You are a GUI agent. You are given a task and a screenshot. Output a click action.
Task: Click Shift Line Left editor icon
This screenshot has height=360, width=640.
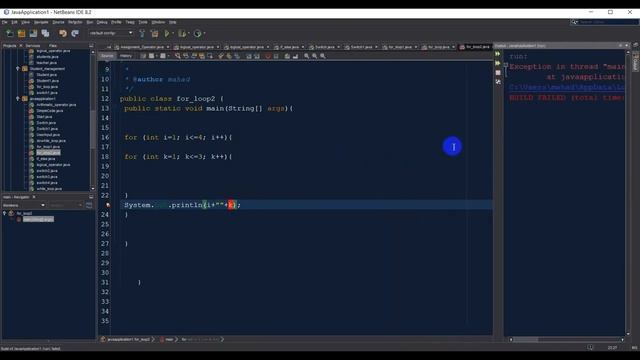click(x=249, y=56)
